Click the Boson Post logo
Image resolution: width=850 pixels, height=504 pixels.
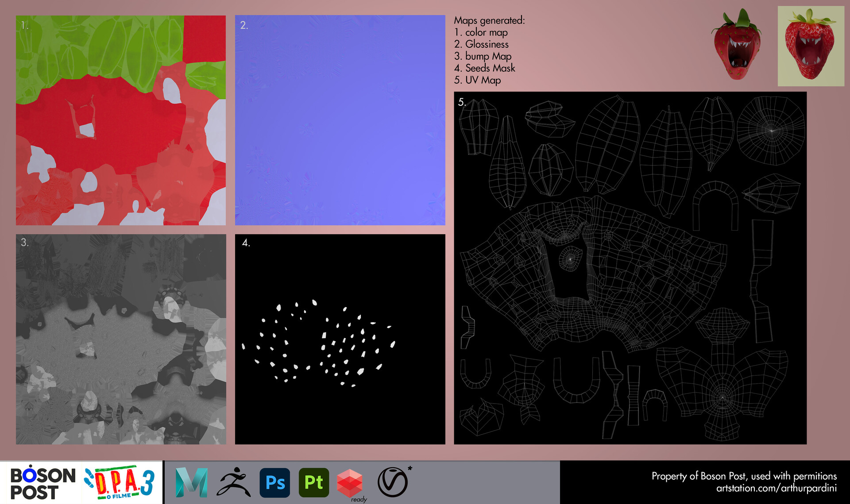click(x=42, y=483)
